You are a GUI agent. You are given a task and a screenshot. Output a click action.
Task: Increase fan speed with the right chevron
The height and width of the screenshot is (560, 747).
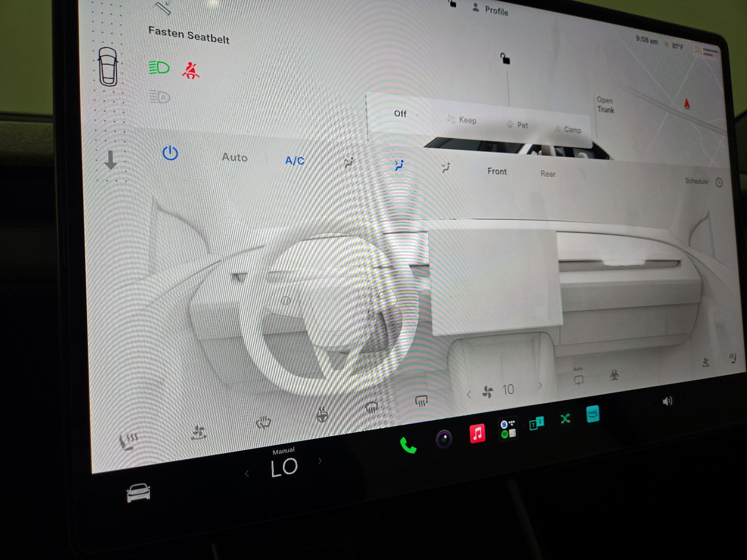540,385
